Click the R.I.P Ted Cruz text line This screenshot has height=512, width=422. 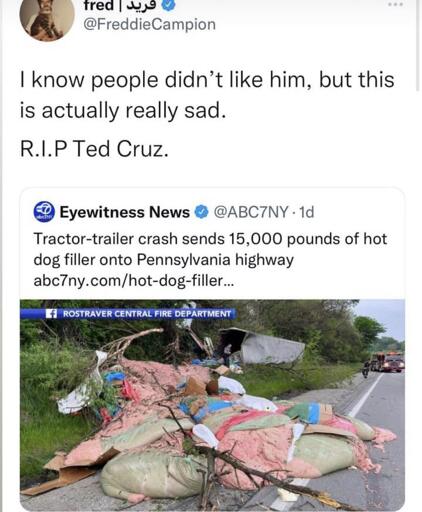94,149
